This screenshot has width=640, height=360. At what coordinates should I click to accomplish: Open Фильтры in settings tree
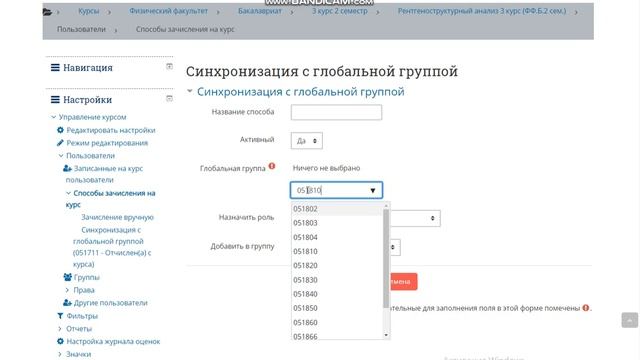[82, 316]
